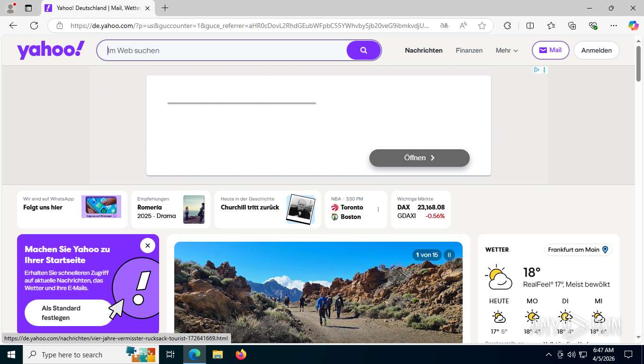Open Yahoo Mail button
The image size is (644, 364).
pyautogui.click(x=550, y=50)
